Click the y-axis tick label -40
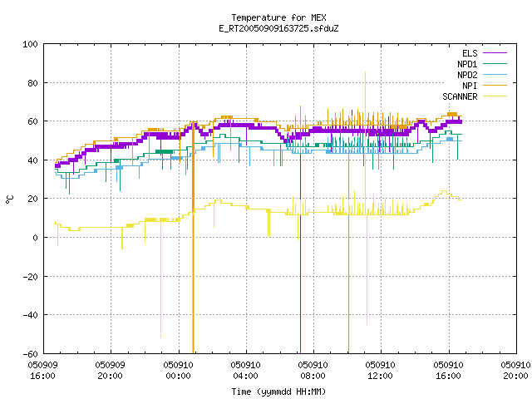This screenshot has height=399, width=532. pos(30,315)
